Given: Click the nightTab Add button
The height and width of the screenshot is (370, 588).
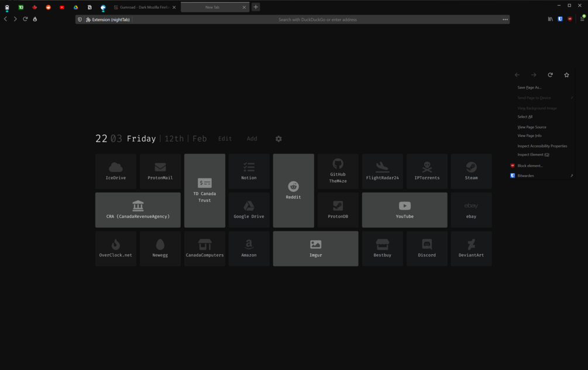Looking at the screenshot, I should pos(252,139).
